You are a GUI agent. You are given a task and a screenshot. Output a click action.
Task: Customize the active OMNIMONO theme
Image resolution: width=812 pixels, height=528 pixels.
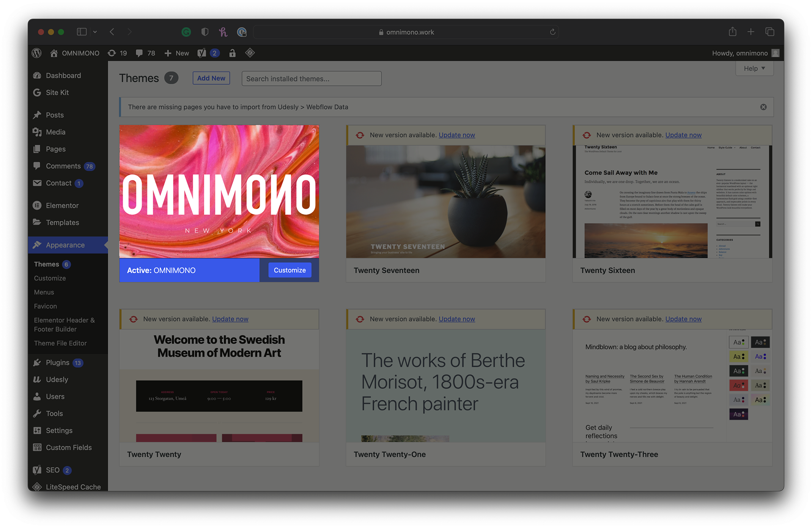point(289,270)
